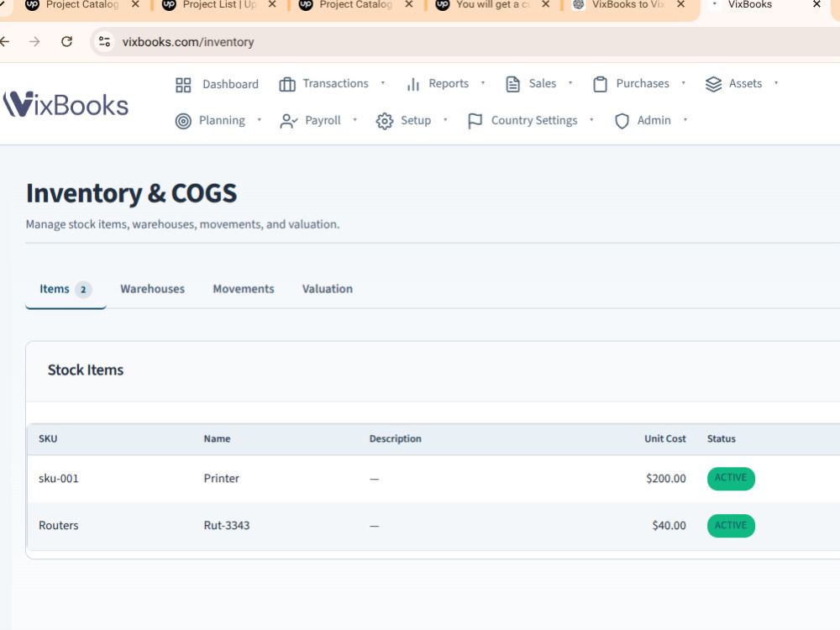840x630 pixels.
Task: Switch to the Warehouses tab
Action: pyautogui.click(x=152, y=289)
